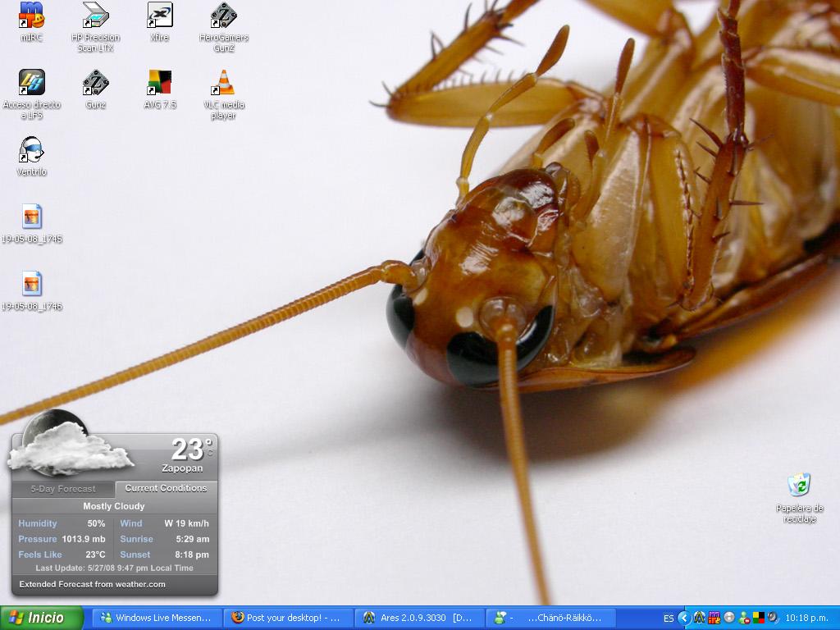Open the ES language bar selector
The image size is (840, 630).
669,618
